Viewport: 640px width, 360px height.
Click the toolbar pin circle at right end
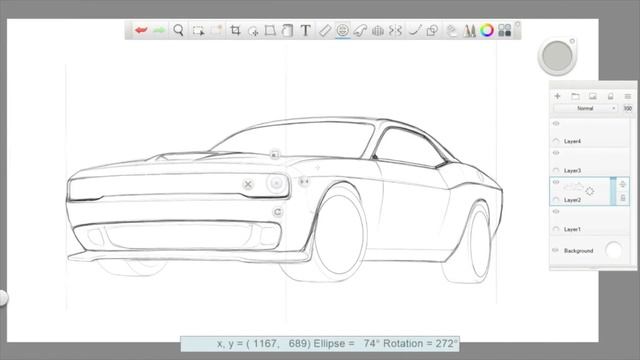pos(518,25)
